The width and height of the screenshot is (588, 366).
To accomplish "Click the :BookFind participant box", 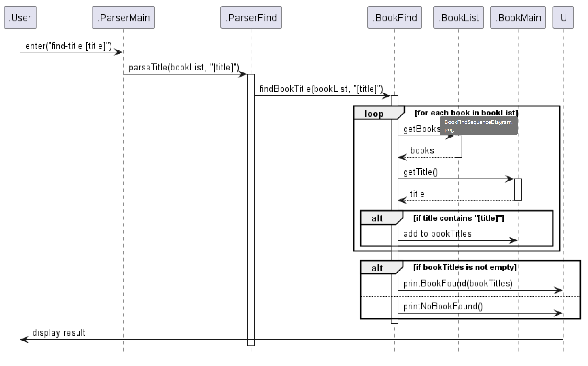I will pos(394,18).
